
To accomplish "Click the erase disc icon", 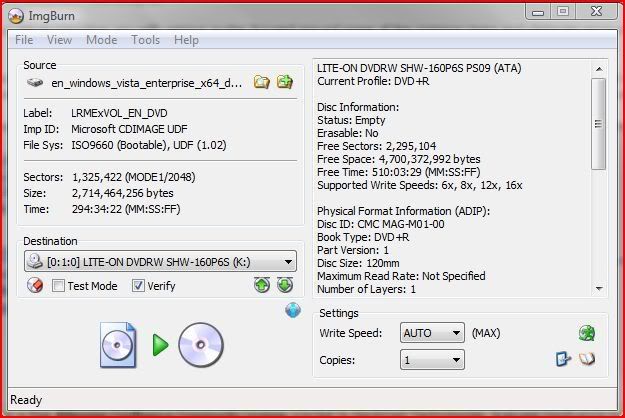I will click(x=35, y=285).
